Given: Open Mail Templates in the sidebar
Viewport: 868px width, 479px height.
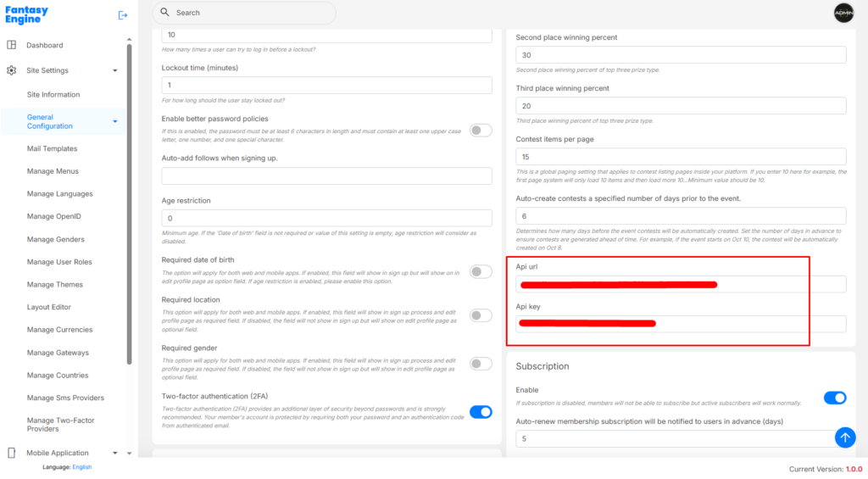Looking at the screenshot, I should (x=52, y=148).
